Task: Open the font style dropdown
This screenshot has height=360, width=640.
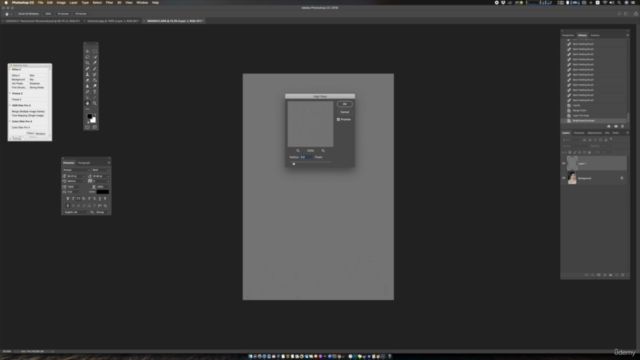Action: coord(101,170)
